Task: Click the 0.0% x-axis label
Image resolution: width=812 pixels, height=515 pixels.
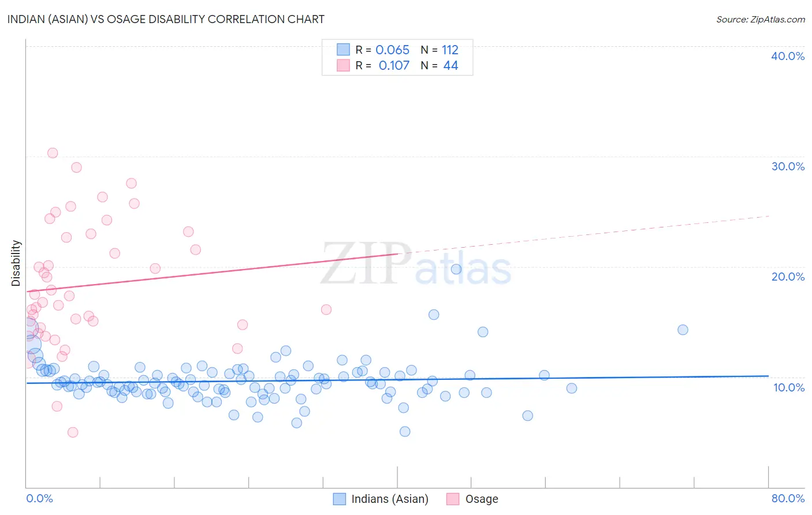Action: click(39, 498)
